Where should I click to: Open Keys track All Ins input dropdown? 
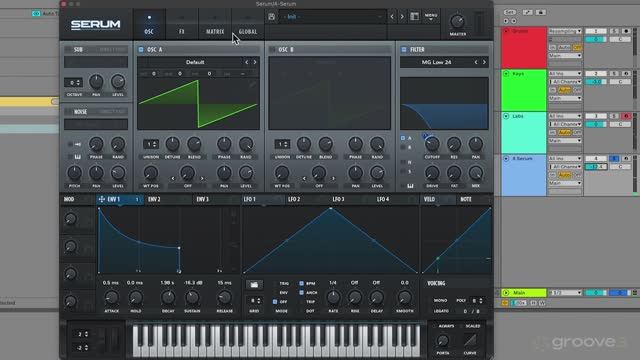tap(565, 73)
